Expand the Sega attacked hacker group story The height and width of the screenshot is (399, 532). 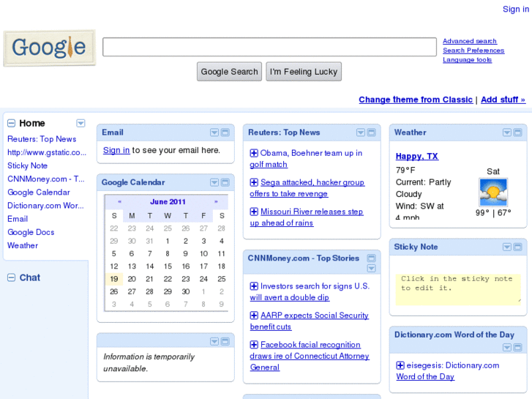click(x=254, y=182)
